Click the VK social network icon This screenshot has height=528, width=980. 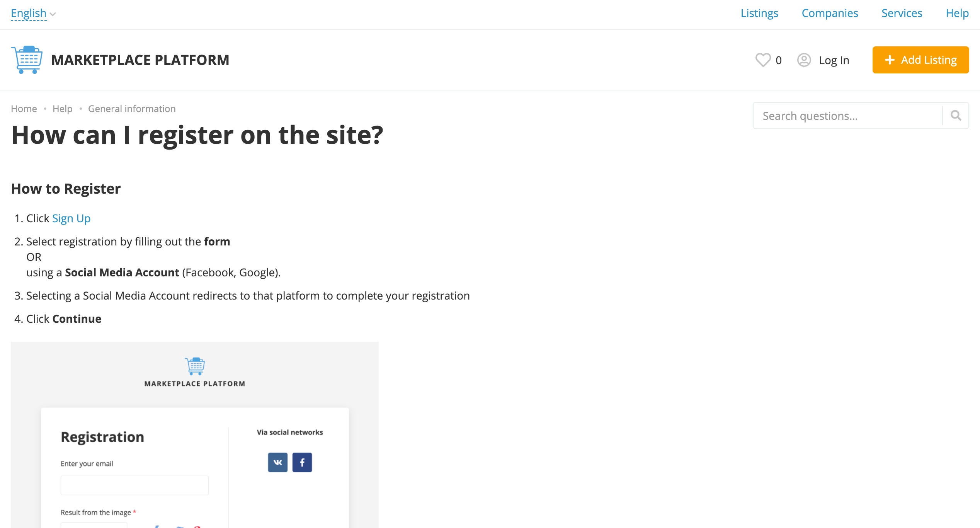(277, 462)
